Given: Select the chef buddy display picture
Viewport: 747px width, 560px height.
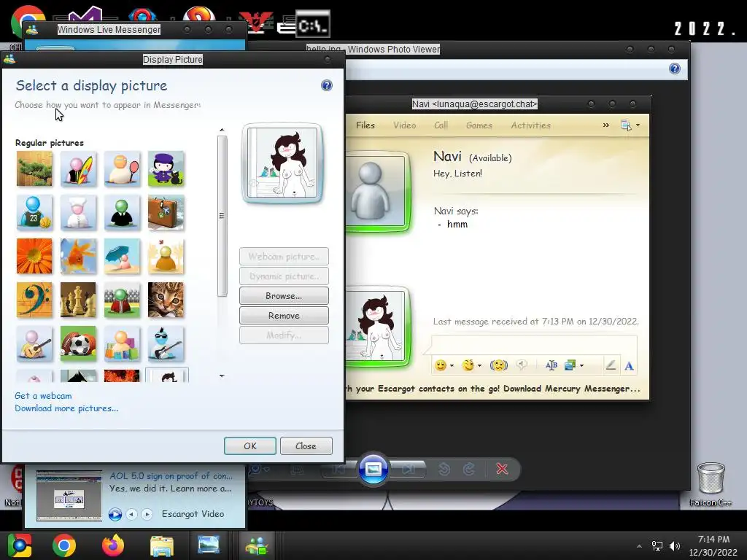Looking at the screenshot, I should pos(78,212).
